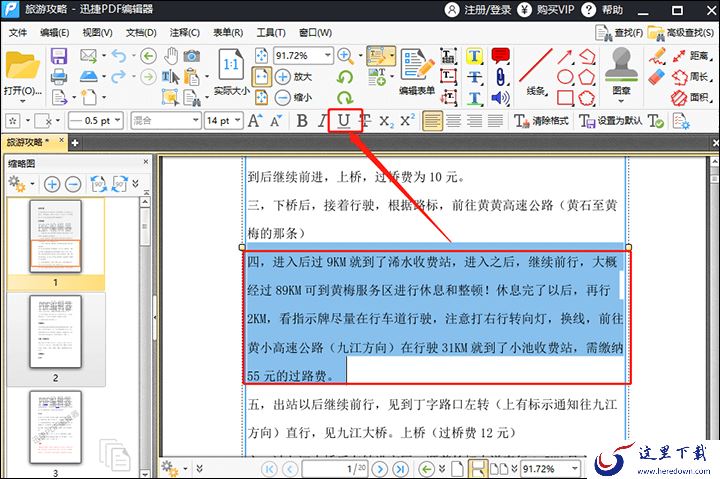Rotate the view clockwise with the lower green arrow
Viewport: 720px width, 479px height.
point(344,97)
